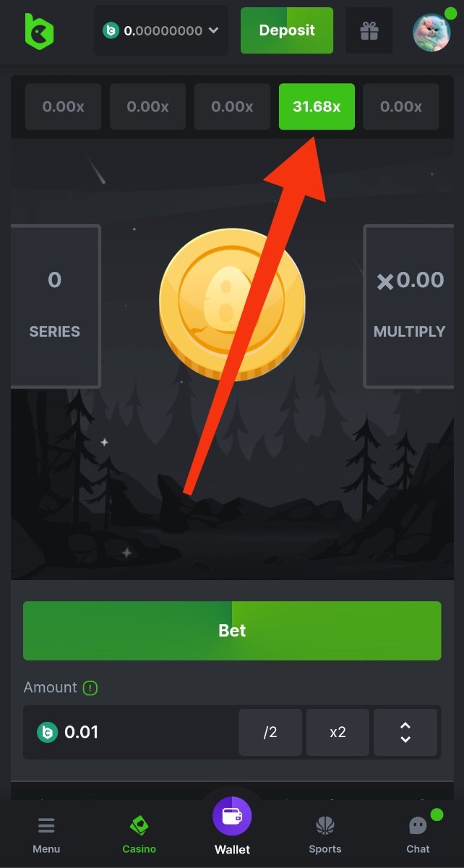Click the green BC.Game logo
The image size is (464, 868).
pyautogui.click(x=38, y=31)
